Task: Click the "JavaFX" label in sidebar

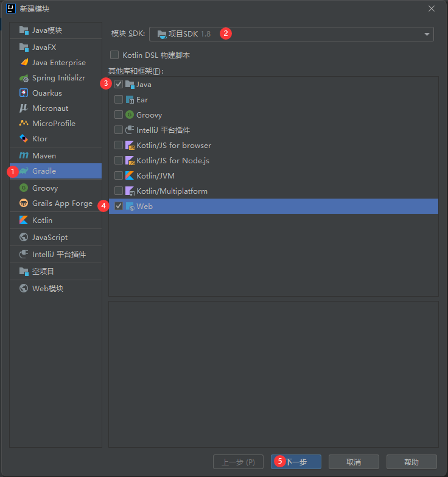Action: click(x=44, y=48)
